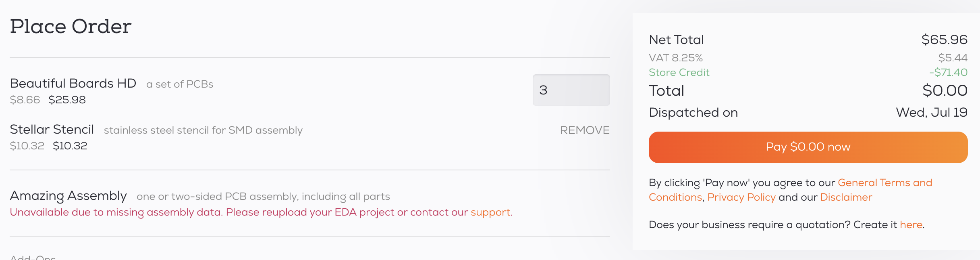Click the Stellar Stencil product name
The height and width of the screenshot is (260, 980).
click(52, 130)
